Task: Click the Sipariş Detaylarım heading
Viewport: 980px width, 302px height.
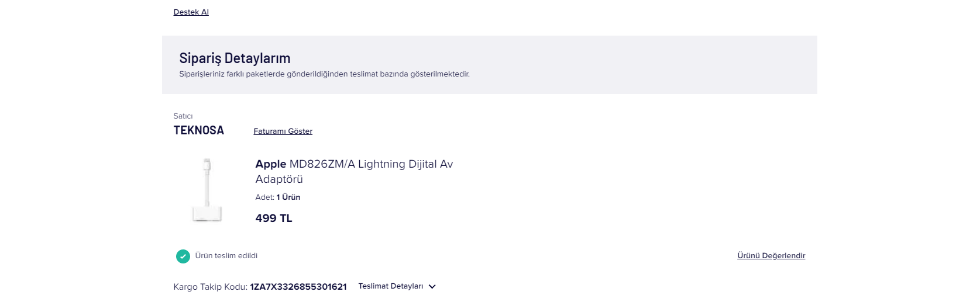Action: click(x=235, y=58)
